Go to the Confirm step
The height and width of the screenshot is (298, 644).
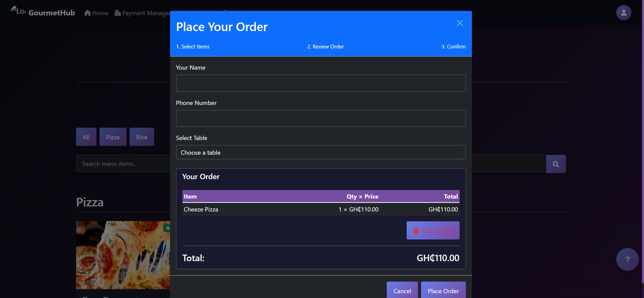click(x=453, y=46)
